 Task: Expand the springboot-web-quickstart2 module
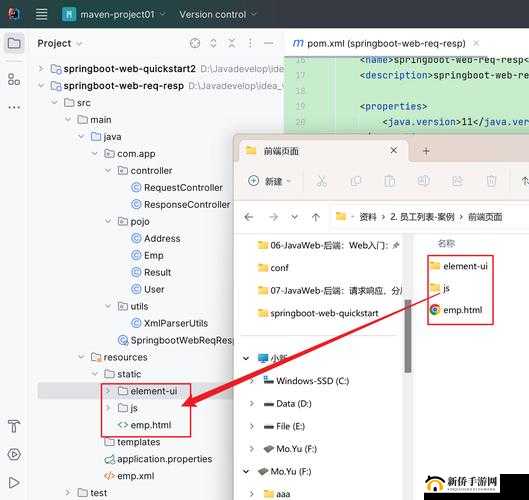point(41,69)
